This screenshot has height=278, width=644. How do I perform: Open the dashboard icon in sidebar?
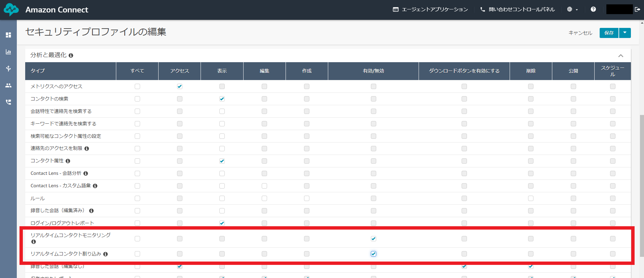[8, 35]
